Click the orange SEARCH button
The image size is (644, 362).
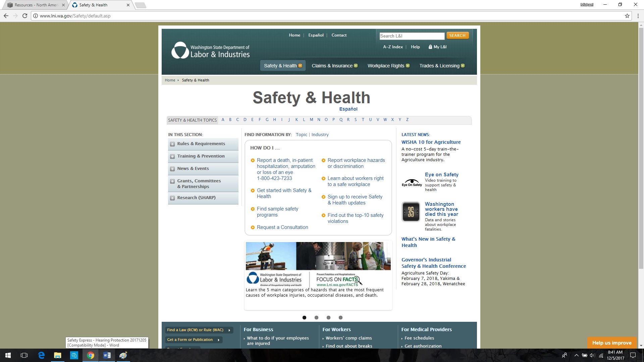point(457,36)
